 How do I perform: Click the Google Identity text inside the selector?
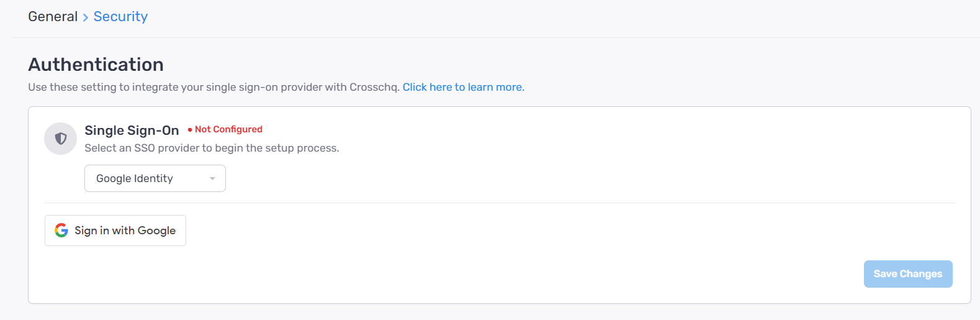pyautogui.click(x=135, y=178)
